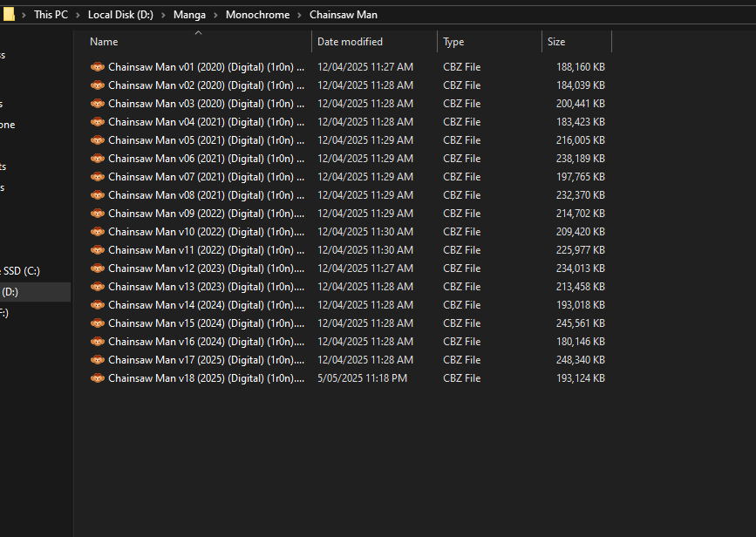Sort files by Date modified column

[x=350, y=42]
